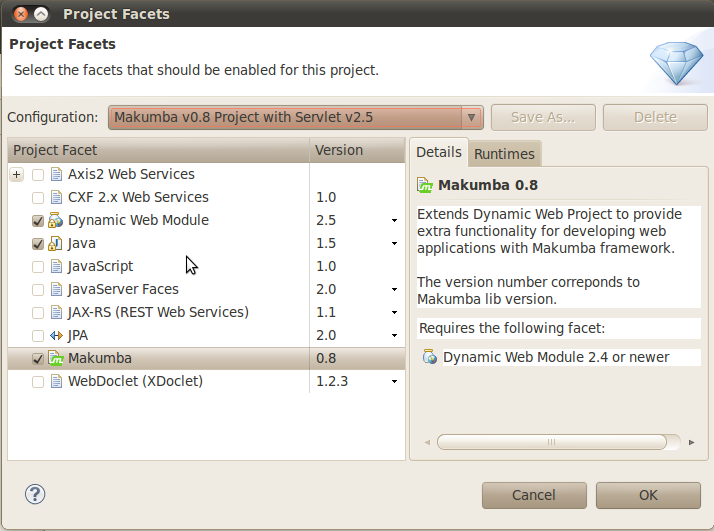
Task: Disable the Makumba facet checkbox
Action: [38, 359]
